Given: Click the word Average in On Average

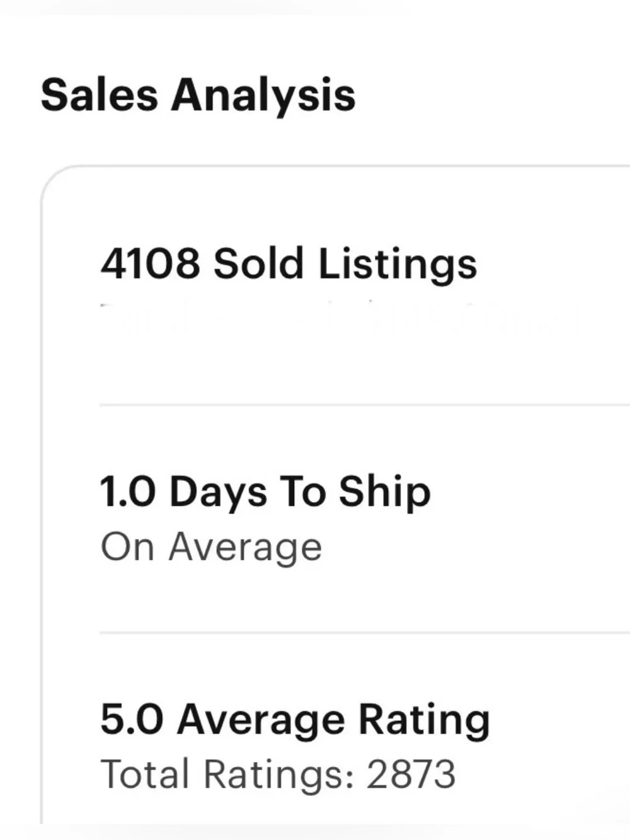Looking at the screenshot, I should [245, 548].
